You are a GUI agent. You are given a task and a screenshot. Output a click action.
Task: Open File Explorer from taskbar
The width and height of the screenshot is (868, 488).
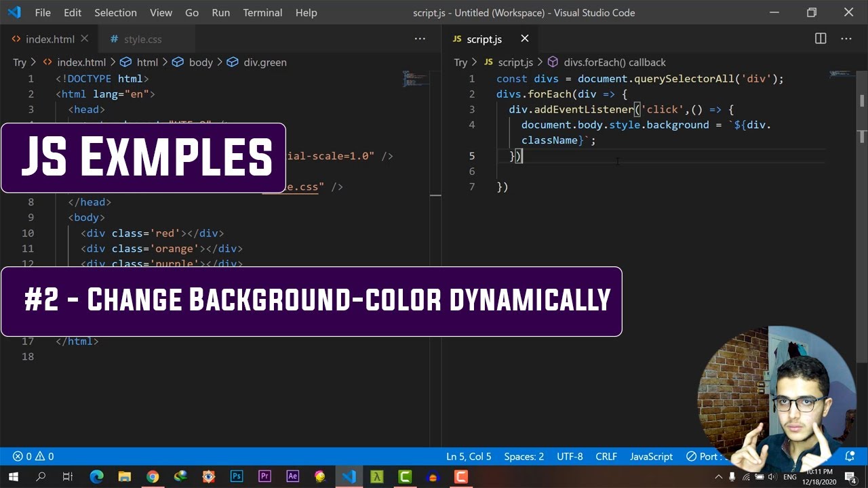(124, 476)
